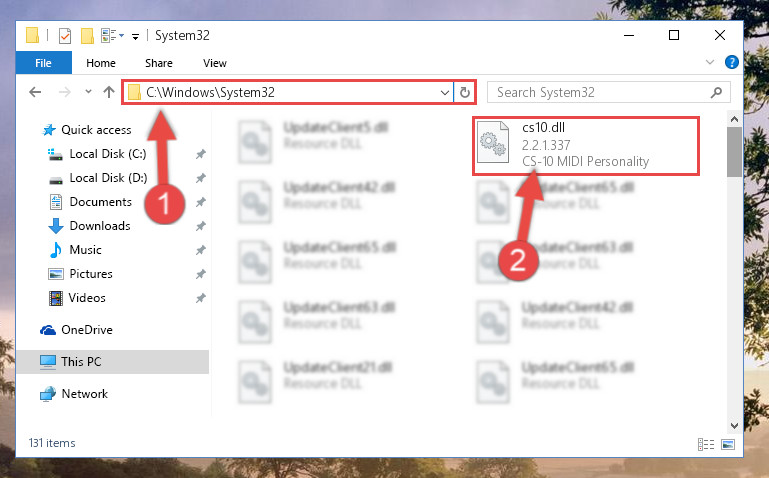Click the search magnifier icon
769x478 pixels.
716,92
